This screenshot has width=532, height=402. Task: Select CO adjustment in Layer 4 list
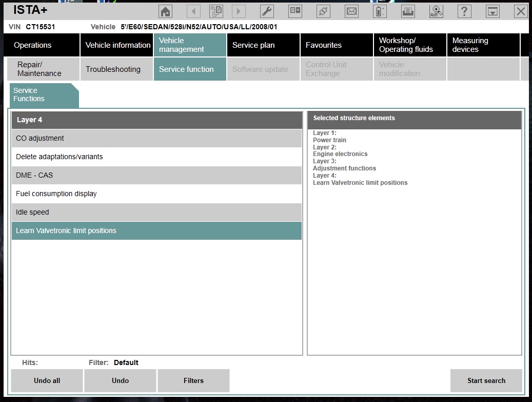[x=156, y=138]
